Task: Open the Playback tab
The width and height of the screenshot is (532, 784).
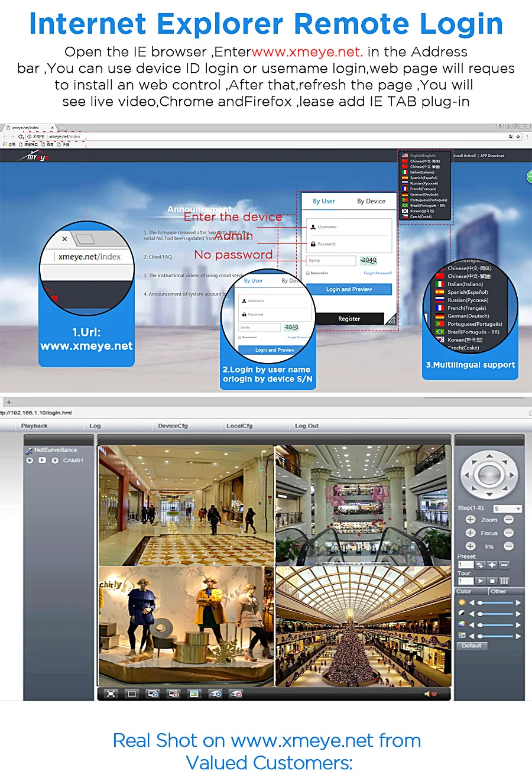Action: coord(34,426)
